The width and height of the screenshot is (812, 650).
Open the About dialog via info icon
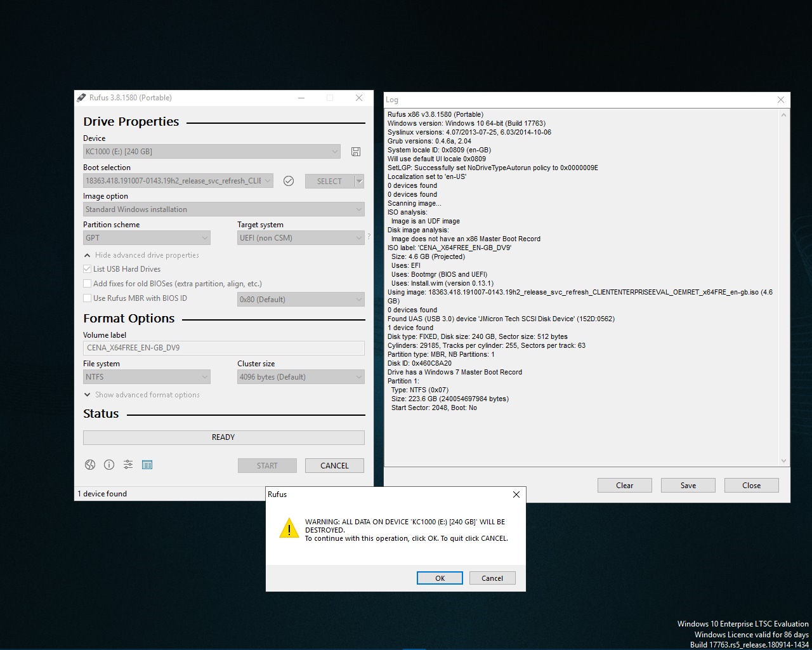click(108, 465)
